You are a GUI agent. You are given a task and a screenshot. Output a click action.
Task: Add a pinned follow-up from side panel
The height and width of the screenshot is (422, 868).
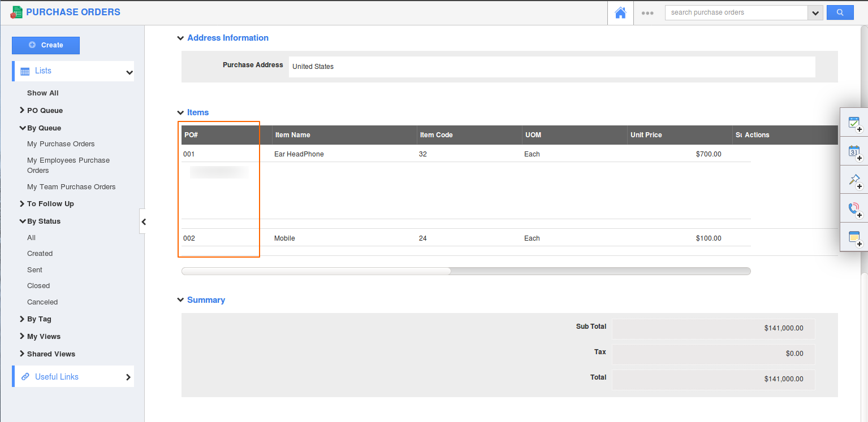[x=854, y=180]
